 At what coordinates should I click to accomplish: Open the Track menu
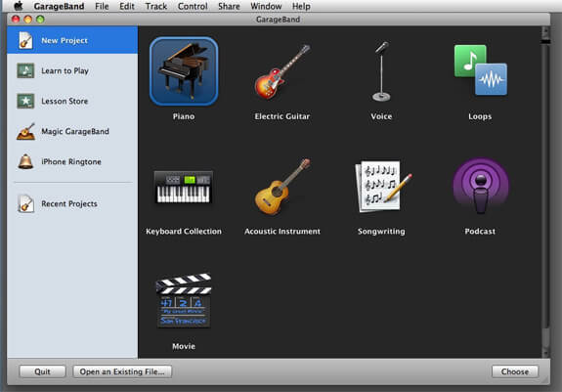coord(156,6)
